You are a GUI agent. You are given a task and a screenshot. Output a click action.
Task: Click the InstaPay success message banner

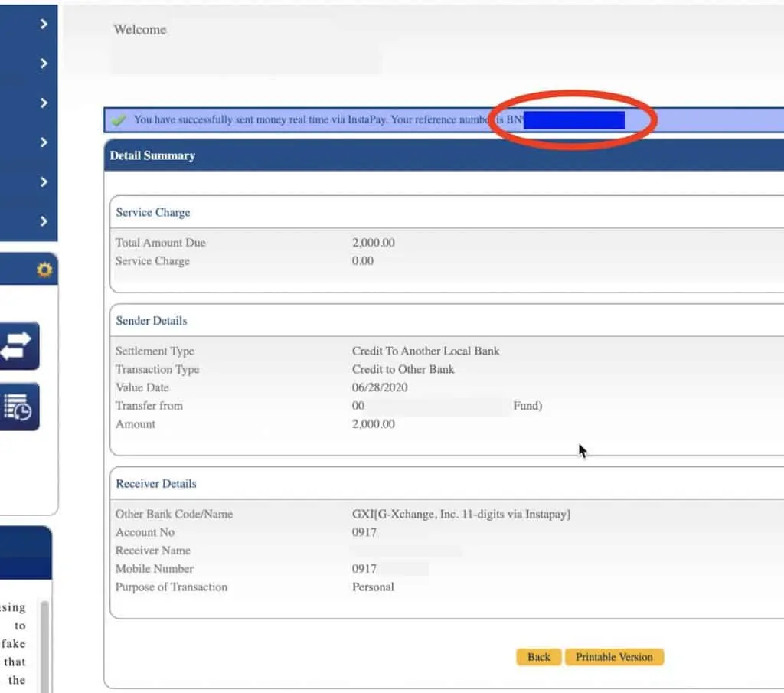(x=306, y=120)
